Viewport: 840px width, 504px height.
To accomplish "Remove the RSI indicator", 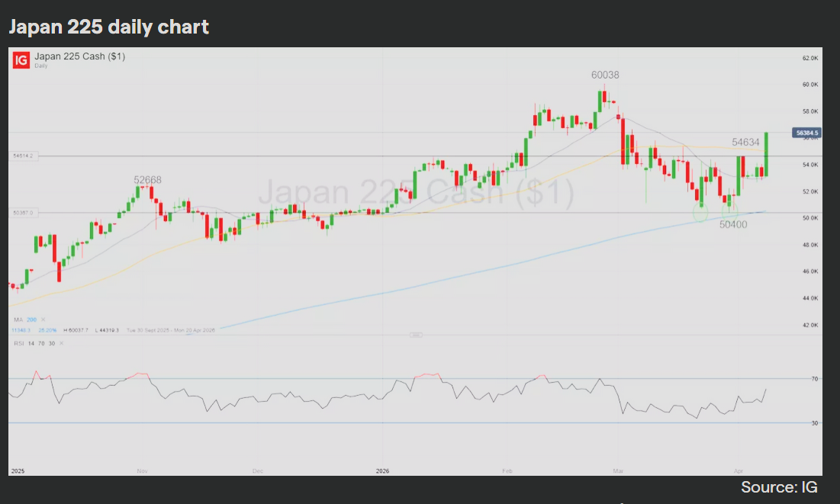I will (62, 344).
